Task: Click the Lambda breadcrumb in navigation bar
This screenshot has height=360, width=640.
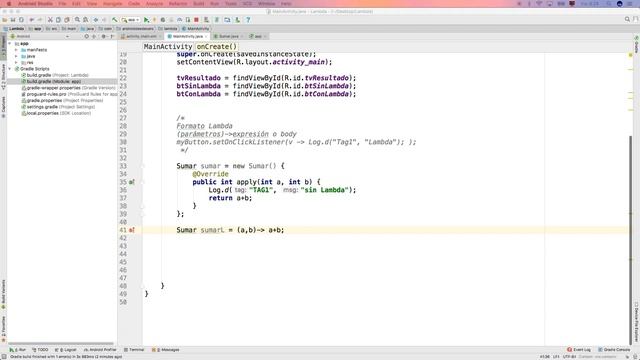Action: (x=14, y=29)
